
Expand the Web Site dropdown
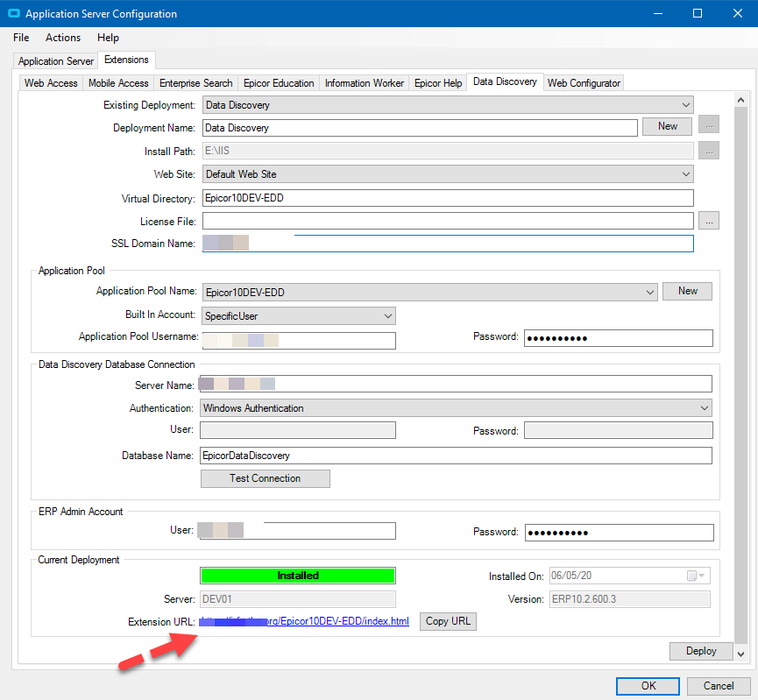(x=448, y=174)
